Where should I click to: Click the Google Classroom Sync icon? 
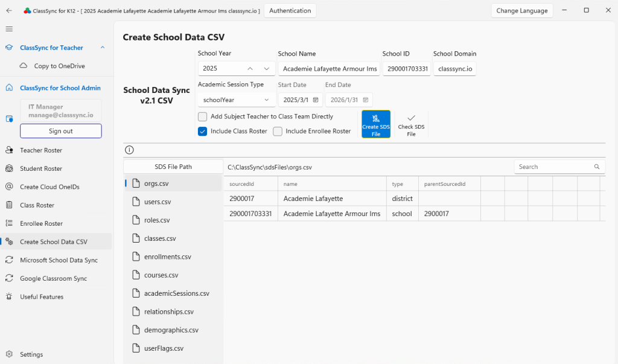pos(9,278)
